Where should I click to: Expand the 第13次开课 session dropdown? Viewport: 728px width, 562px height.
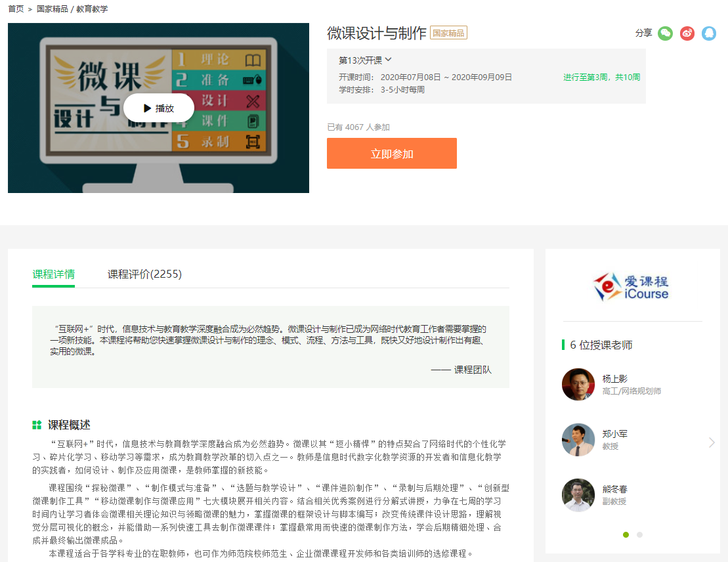[365, 60]
